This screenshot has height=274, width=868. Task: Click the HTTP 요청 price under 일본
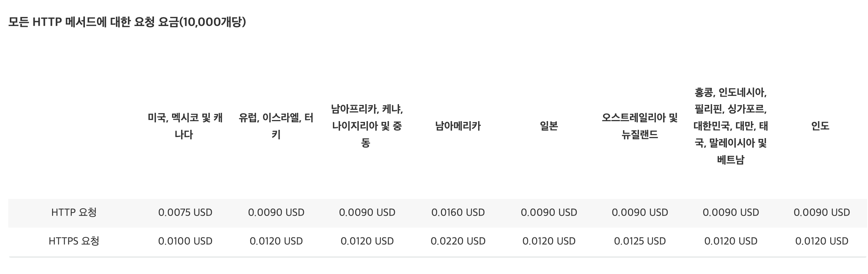pos(549,212)
